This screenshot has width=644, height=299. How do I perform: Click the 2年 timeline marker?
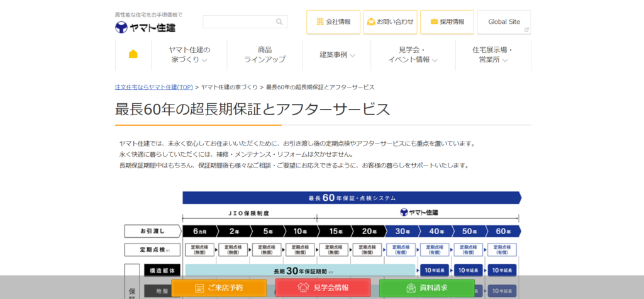234,231
